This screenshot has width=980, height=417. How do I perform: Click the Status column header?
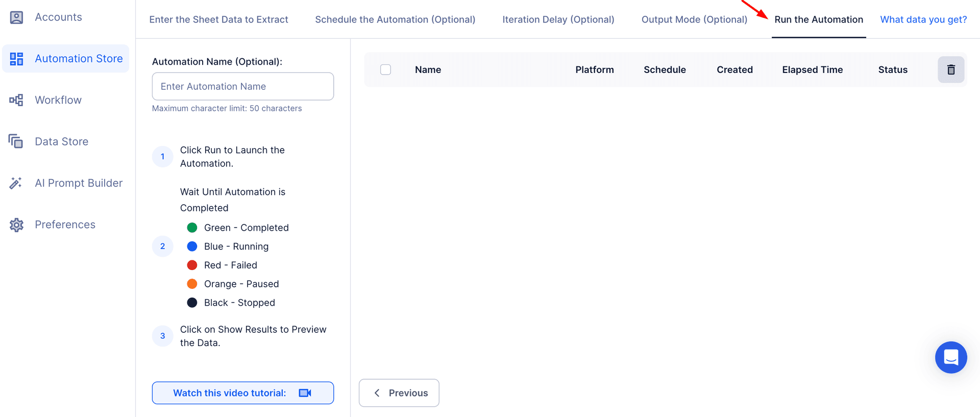click(x=892, y=70)
